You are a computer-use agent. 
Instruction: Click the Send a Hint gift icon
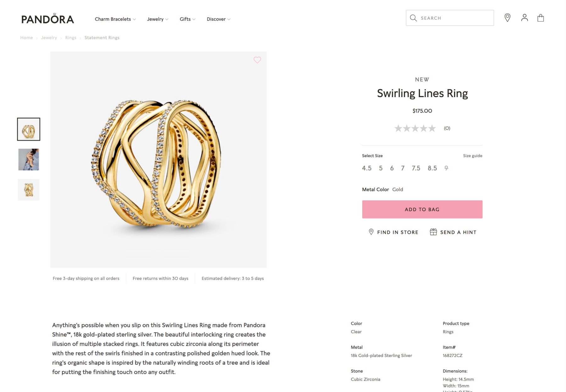(434, 232)
